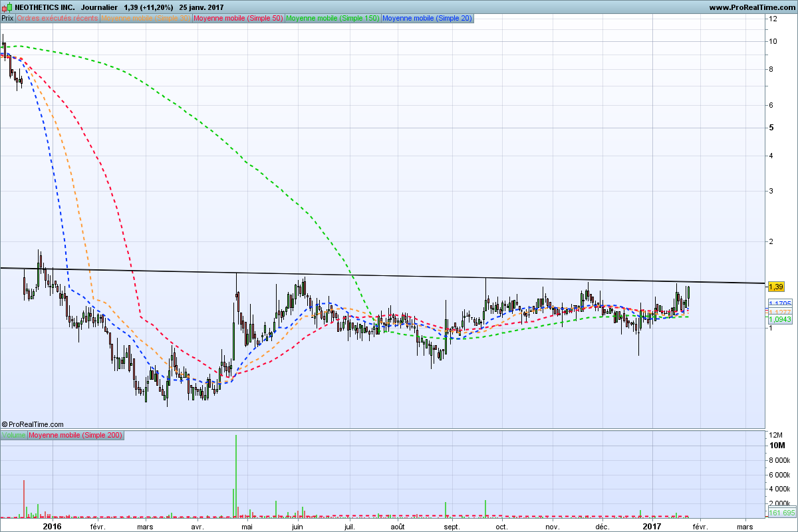Click the candlestick icon beside NEOTHETICS INC.

point(7,7)
